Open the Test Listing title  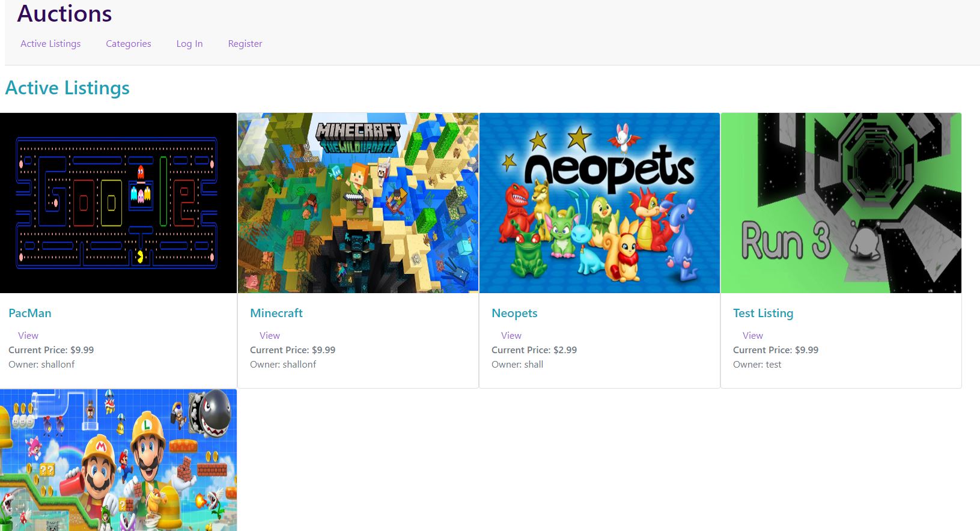763,313
